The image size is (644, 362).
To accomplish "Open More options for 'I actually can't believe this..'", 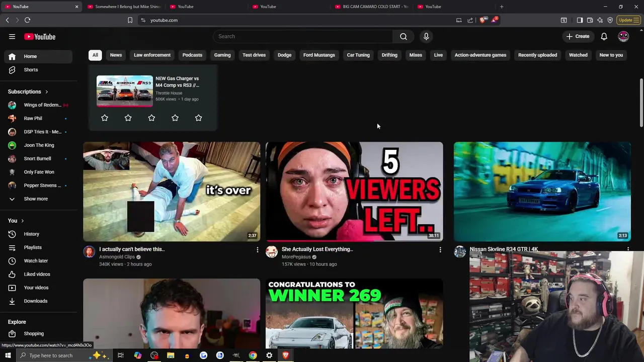I will coord(258,249).
